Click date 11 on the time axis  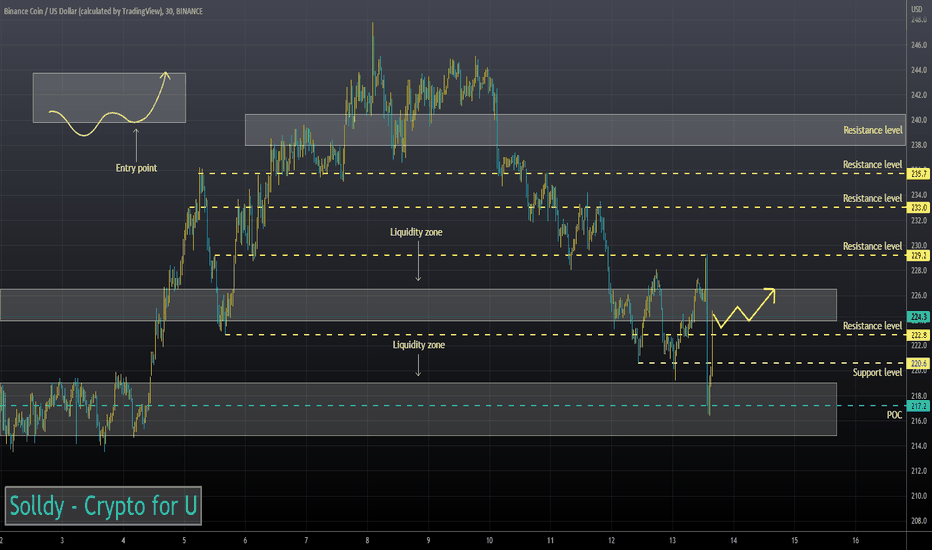coord(550,540)
